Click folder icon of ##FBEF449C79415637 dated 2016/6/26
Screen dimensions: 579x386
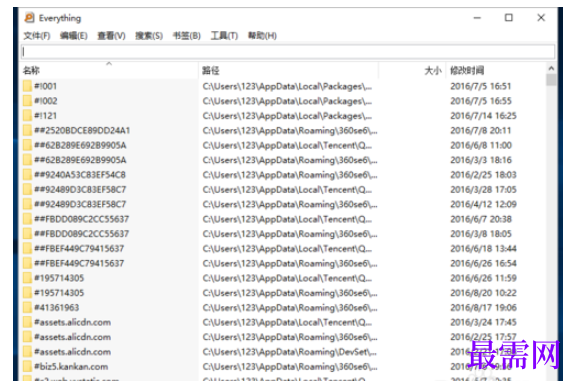tap(27, 263)
